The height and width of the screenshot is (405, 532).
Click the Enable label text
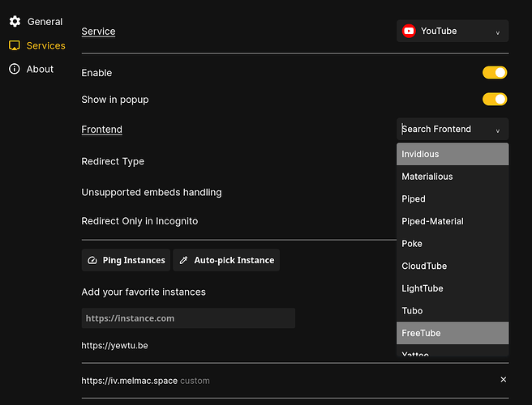pos(97,73)
